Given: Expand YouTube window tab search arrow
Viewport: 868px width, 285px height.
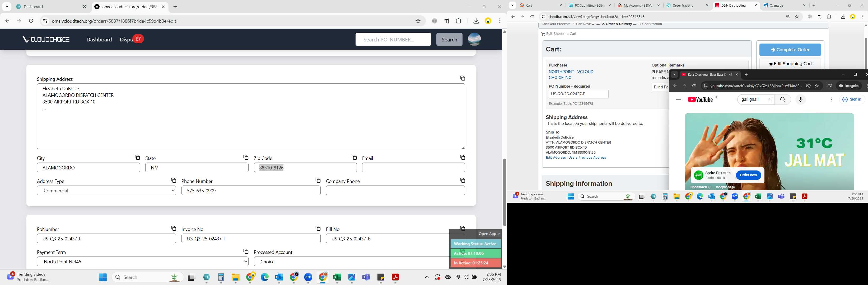Looking at the screenshot, I should (674, 75).
